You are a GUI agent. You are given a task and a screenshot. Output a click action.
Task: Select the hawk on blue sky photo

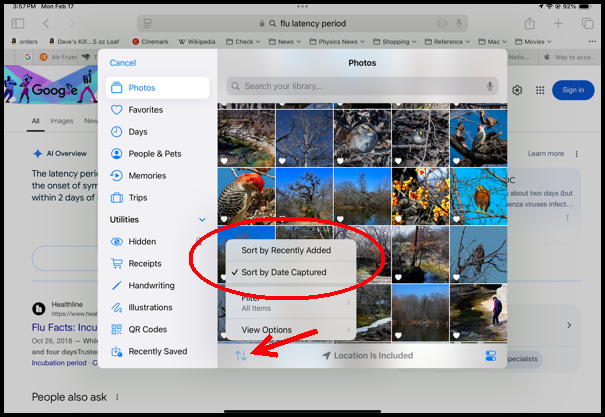[x=478, y=197]
